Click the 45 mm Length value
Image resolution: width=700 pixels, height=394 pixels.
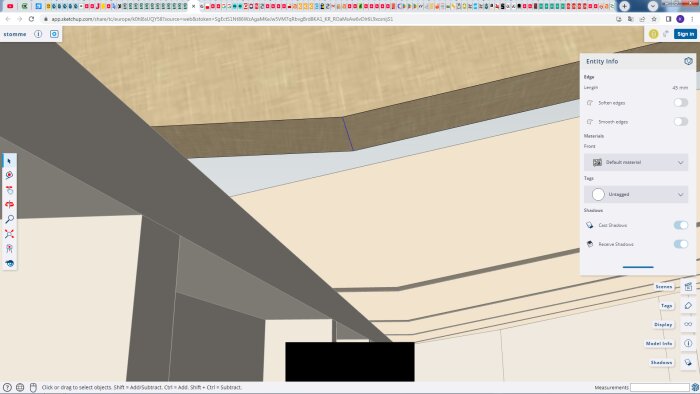(680, 88)
